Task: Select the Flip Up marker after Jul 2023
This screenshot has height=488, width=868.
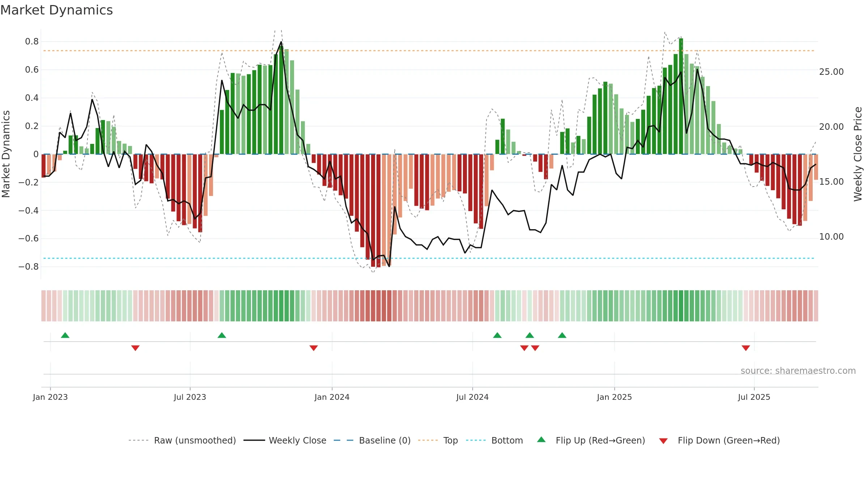Action: coord(222,335)
